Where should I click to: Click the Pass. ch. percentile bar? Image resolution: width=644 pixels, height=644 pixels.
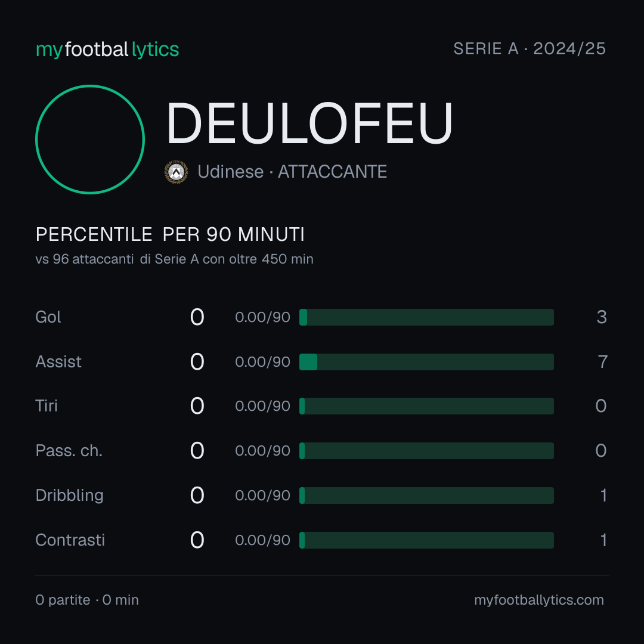pyautogui.click(x=426, y=451)
